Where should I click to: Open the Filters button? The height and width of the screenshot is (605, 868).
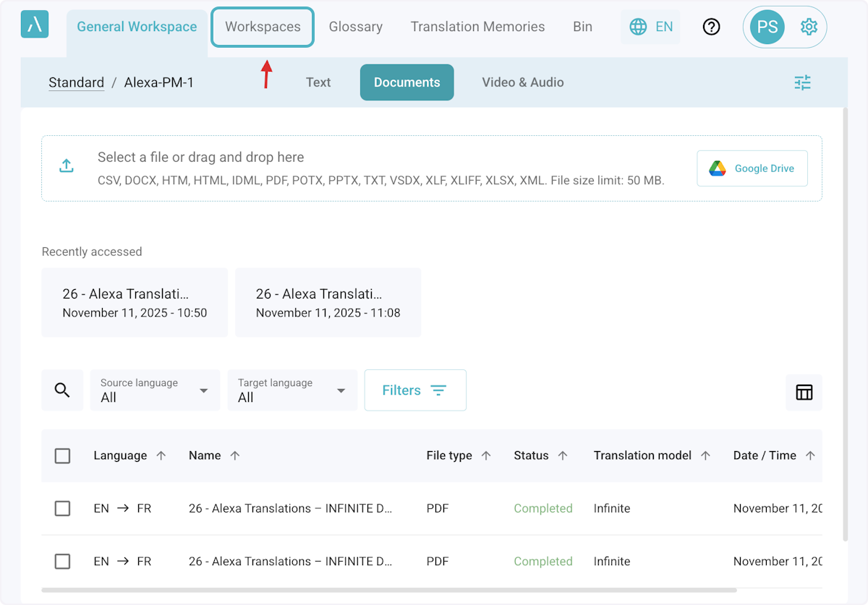[415, 390]
